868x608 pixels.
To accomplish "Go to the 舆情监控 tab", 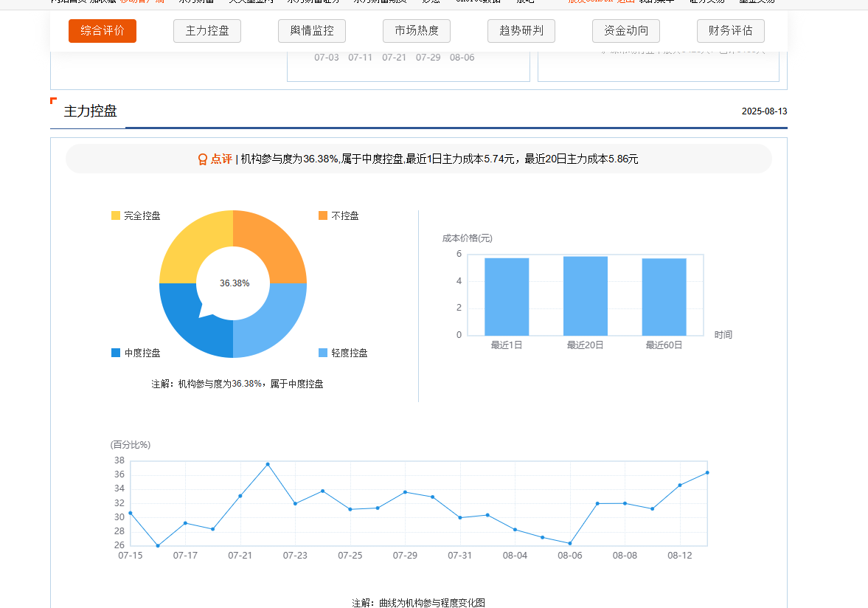I will coord(312,31).
